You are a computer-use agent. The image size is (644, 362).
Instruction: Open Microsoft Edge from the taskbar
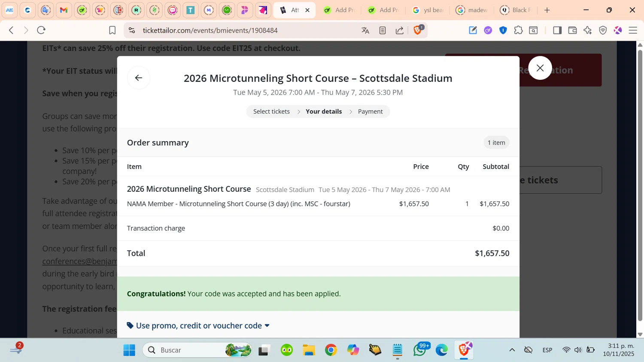coord(441,350)
